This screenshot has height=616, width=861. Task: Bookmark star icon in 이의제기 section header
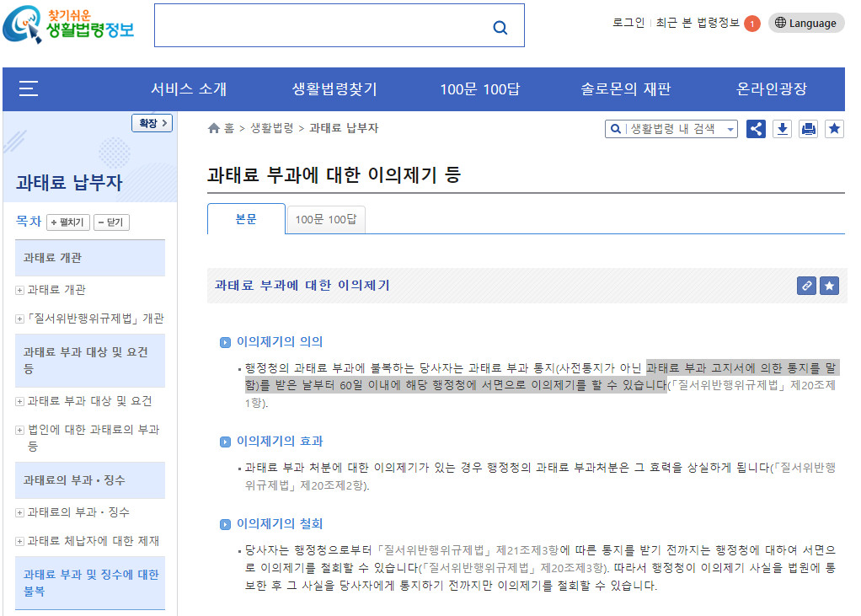tap(830, 286)
